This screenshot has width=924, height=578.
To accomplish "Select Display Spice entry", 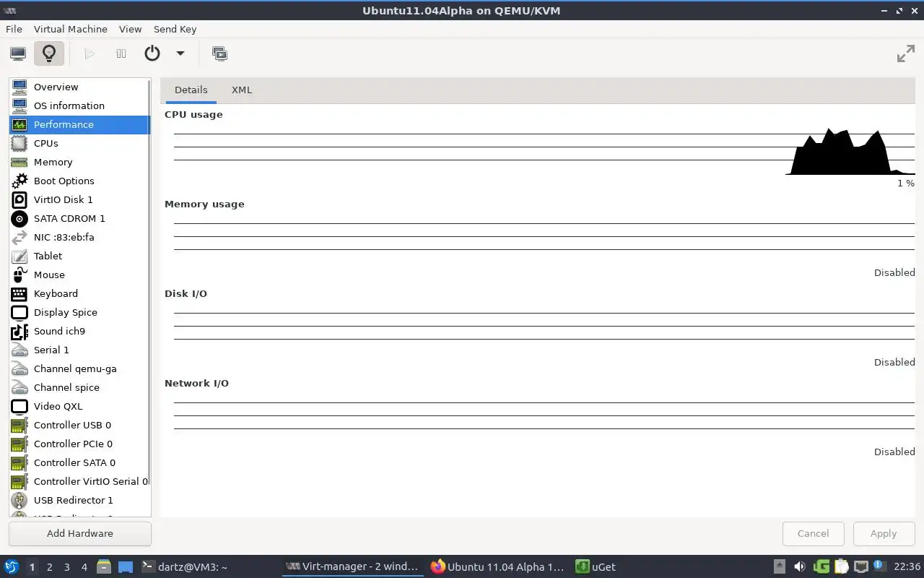I will pos(79,312).
